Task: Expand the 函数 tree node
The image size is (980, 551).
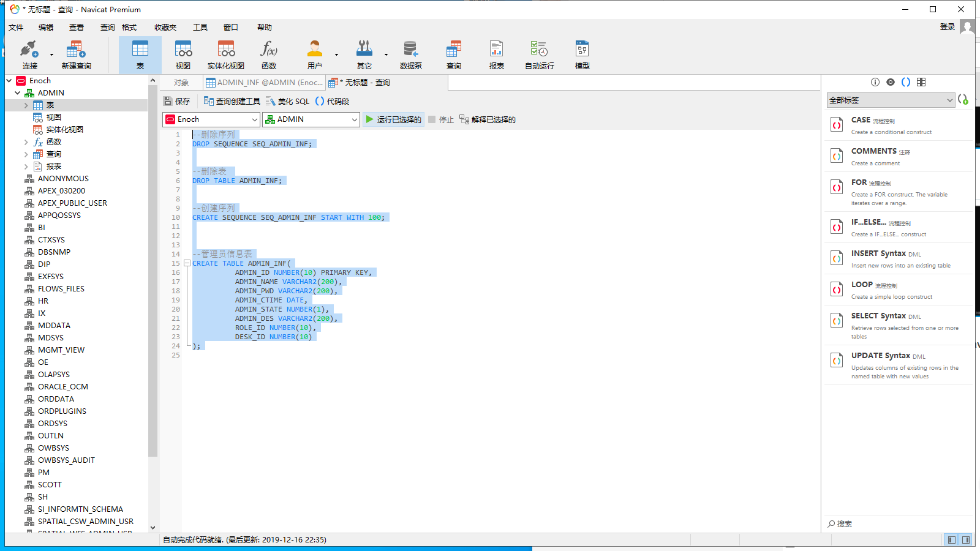Action: pos(26,142)
